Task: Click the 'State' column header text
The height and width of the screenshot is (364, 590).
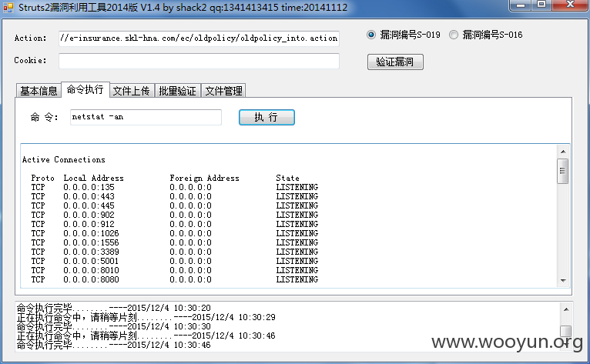Action: click(287, 178)
